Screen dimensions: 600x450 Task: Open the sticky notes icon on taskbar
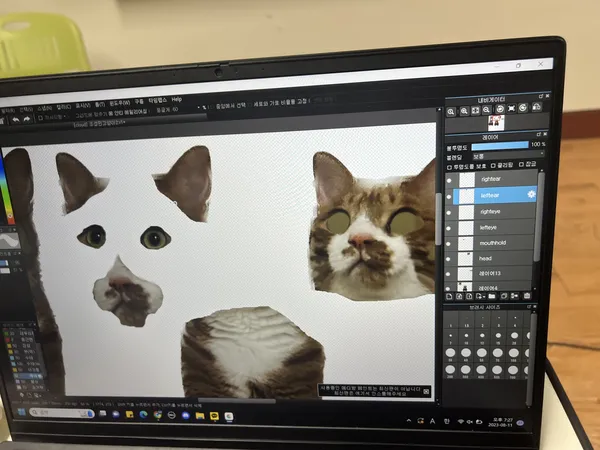[x=130, y=414]
